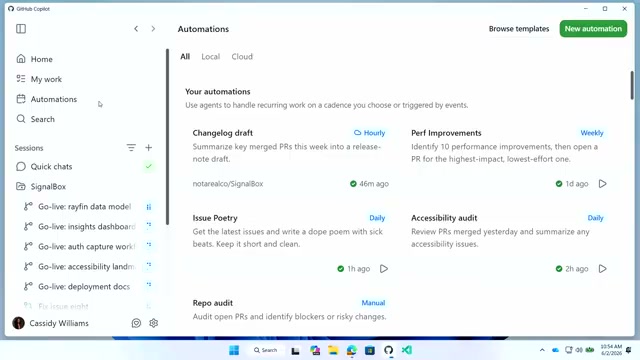Open Visual Studio Code from taskbar
640x360 pixels.
(407, 350)
